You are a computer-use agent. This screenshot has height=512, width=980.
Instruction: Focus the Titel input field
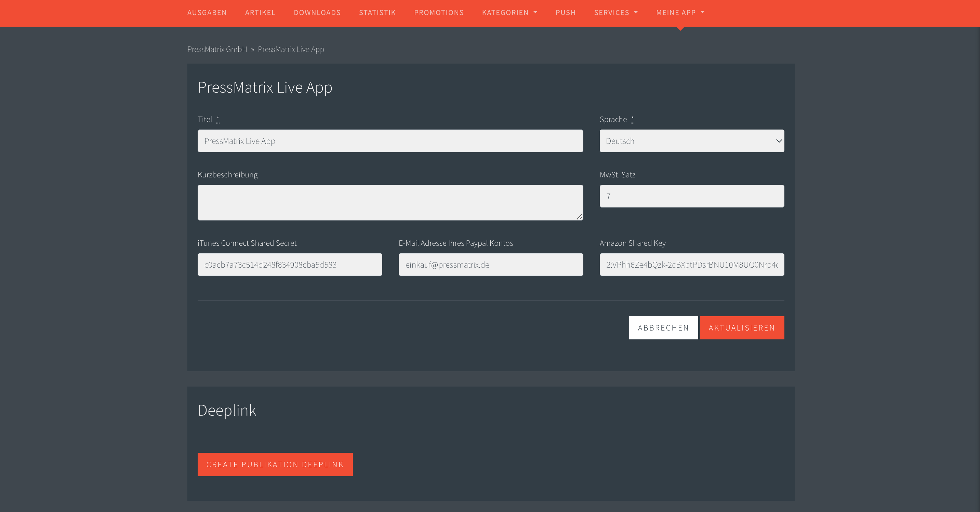pos(390,141)
